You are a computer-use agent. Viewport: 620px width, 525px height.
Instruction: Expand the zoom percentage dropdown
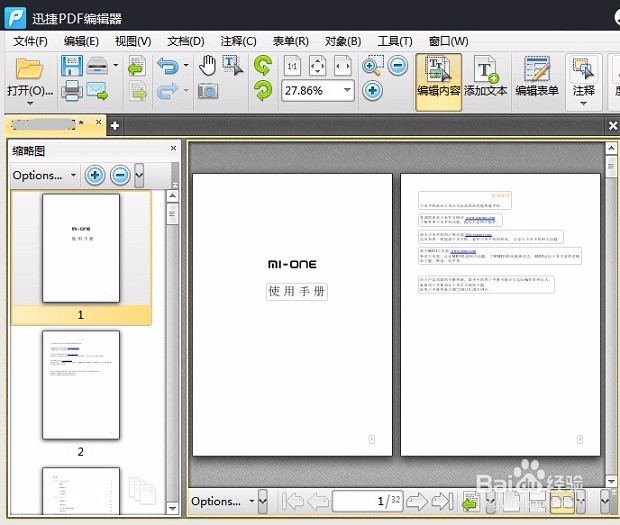(x=347, y=91)
